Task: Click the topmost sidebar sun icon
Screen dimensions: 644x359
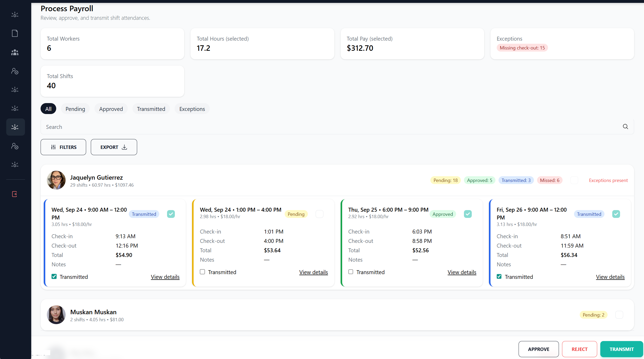Action: coord(15,15)
